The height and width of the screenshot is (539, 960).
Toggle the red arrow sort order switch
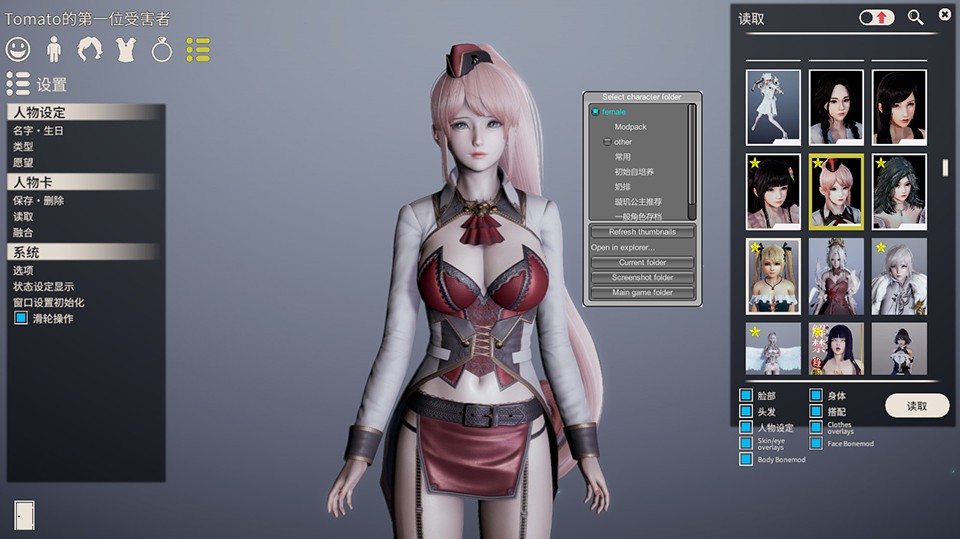coord(877,17)
